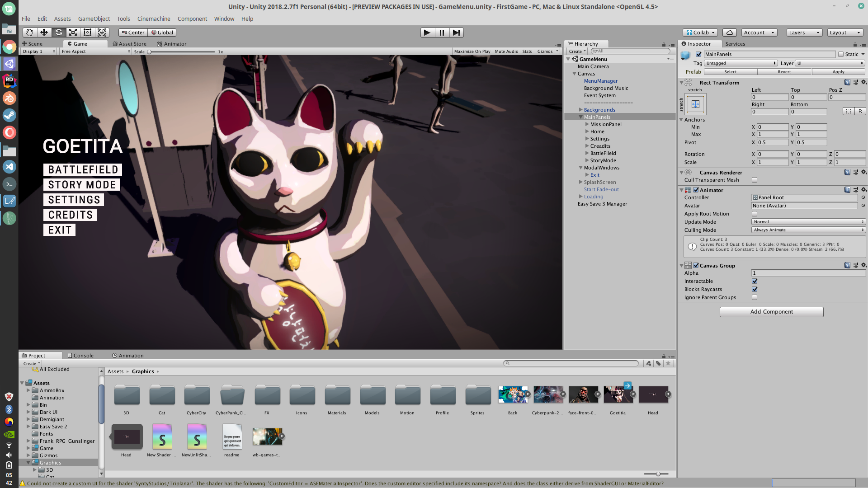This screenshot has width=868, height=488.
Task: Click the prefab Revert button
Action: click(784, 72)
